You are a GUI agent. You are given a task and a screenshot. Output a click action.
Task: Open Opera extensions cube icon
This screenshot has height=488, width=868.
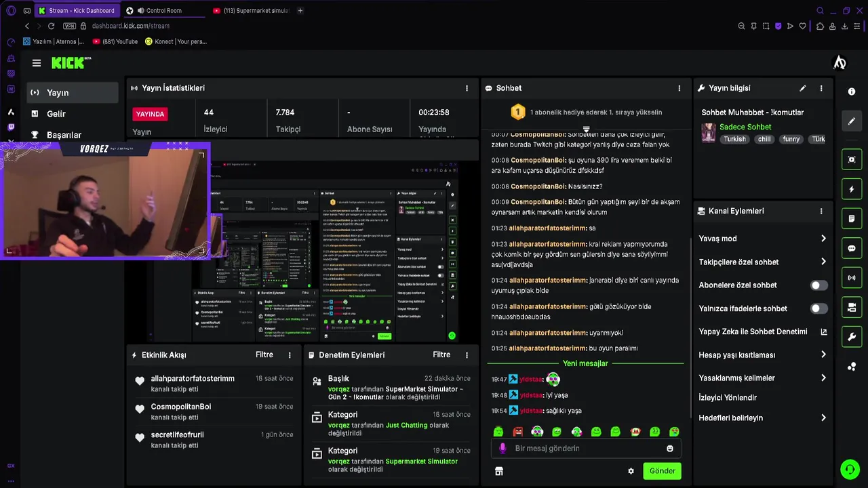tap(820, 26)
